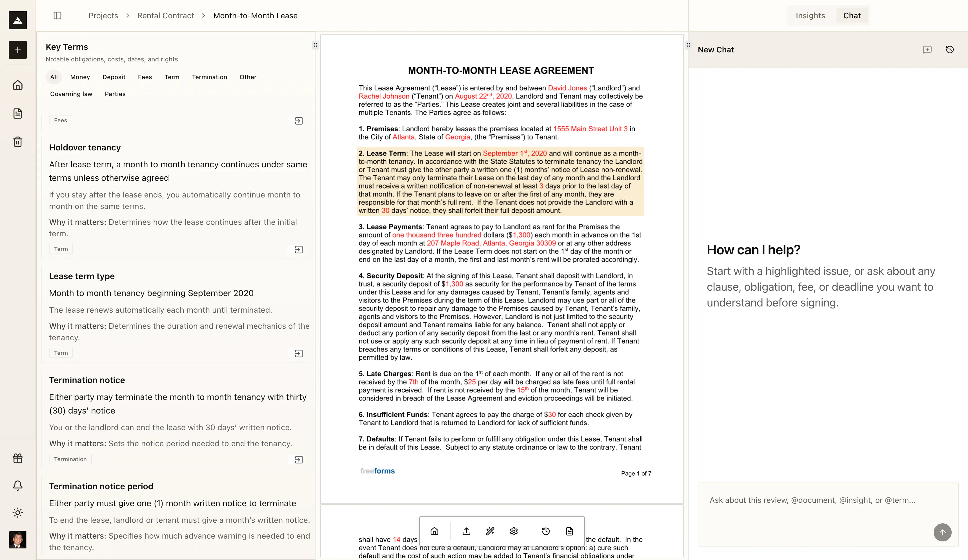Filter key terms by Termination

pyautogui.click(x=209, y=77)
